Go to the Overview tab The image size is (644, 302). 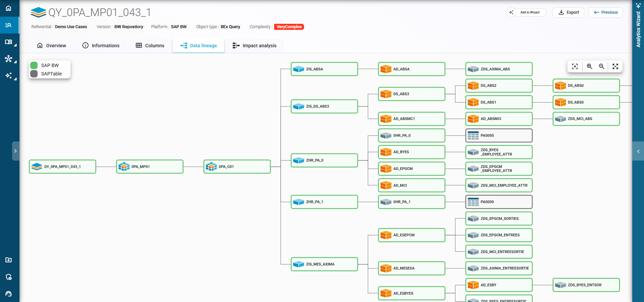click(x=51, y=46)
